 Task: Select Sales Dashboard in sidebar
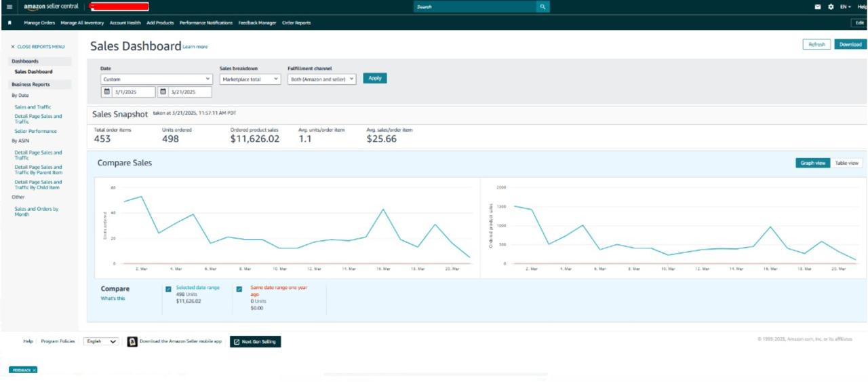(x=33, y=71)
